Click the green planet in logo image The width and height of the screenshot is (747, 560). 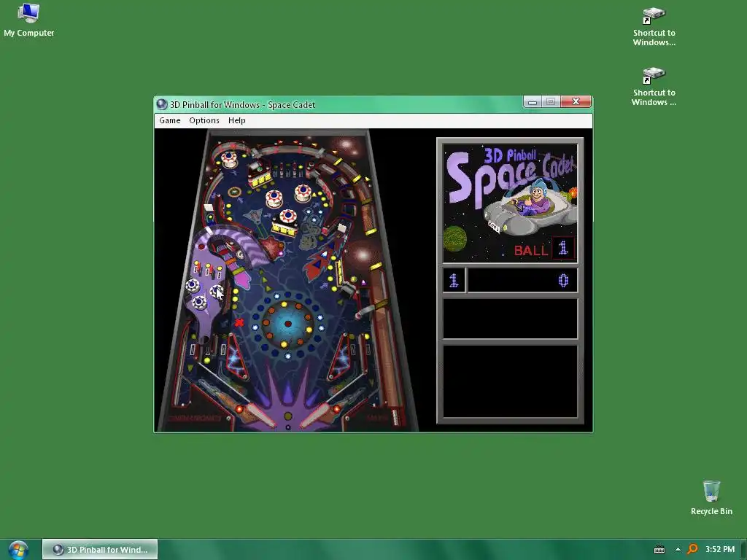pos(455,238)
